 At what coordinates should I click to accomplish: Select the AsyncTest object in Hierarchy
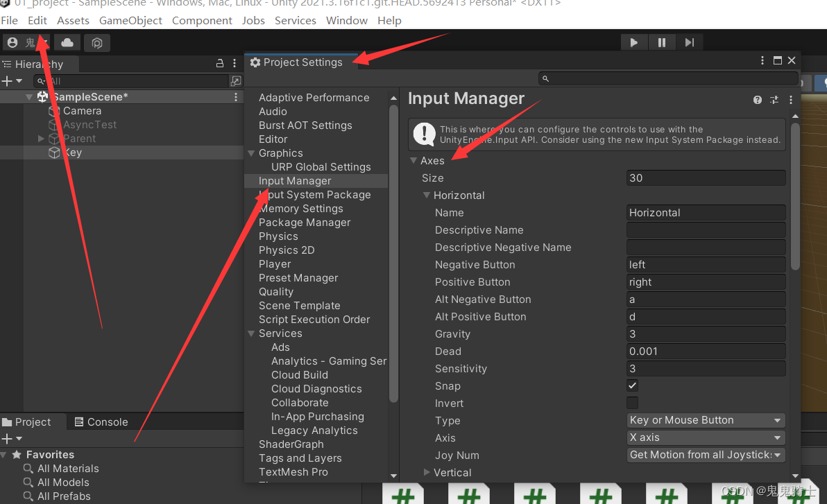89,125
